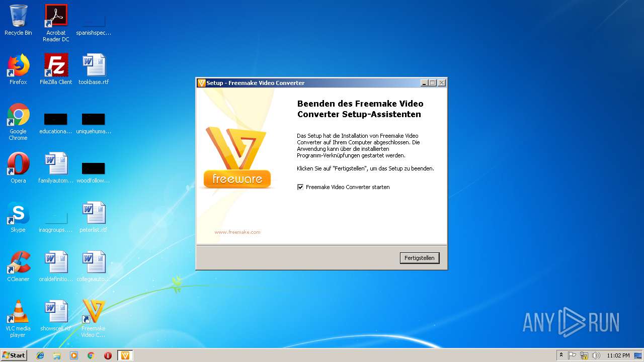
Task: Open Internet Explorer from taskbar
Action: [x=40, y=355]
